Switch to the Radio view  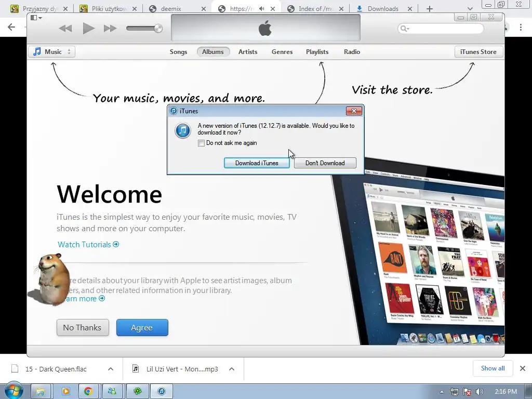pos(352,52)
